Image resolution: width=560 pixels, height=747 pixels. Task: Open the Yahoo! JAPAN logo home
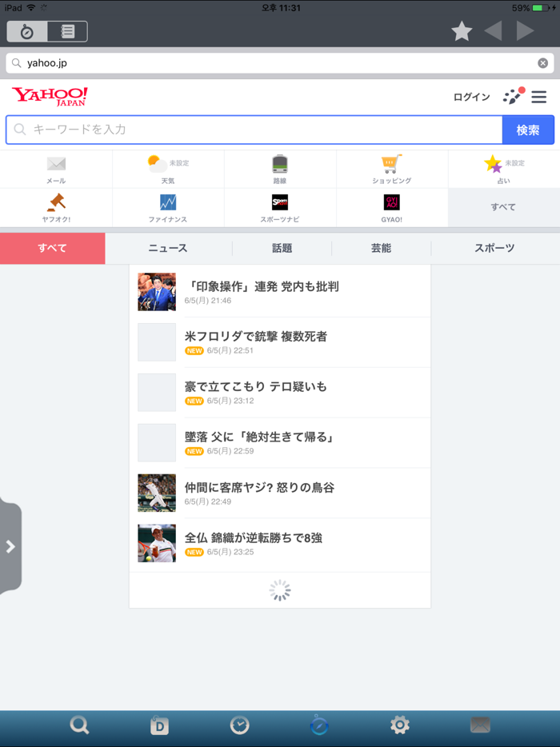point(50,96)
